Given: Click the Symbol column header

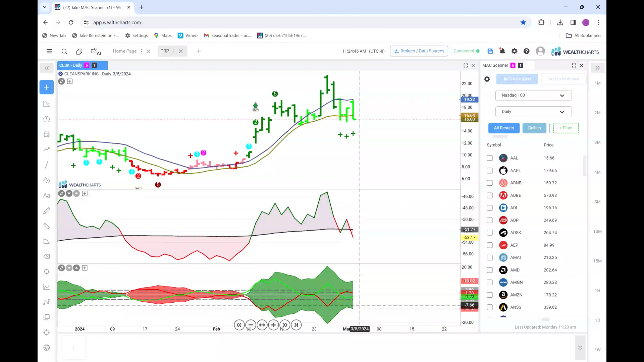Looking at the screenshot, I should (x=494, y=145).
